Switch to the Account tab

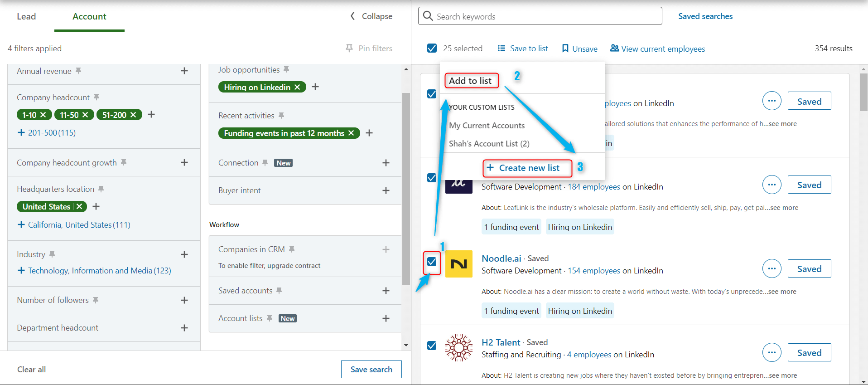(x=89, y=16)
